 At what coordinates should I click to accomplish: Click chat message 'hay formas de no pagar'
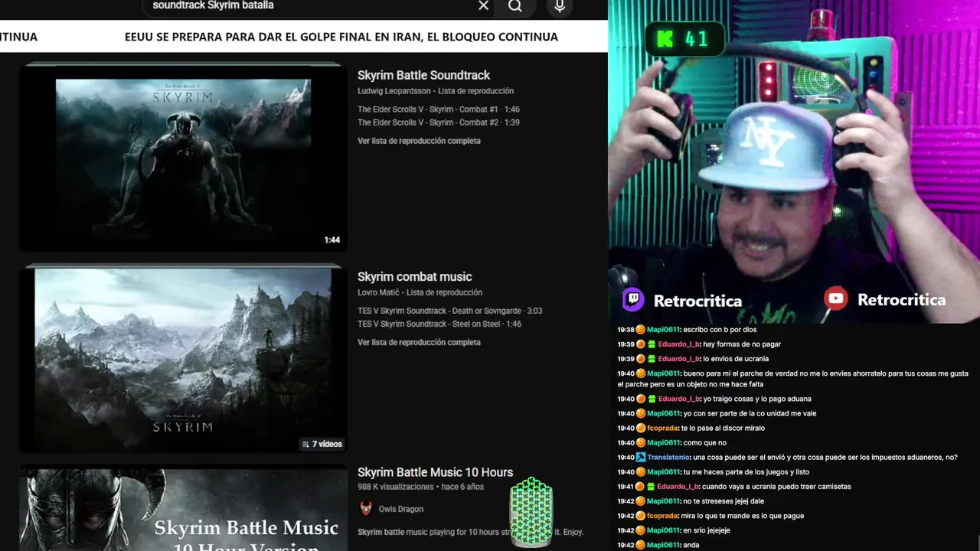click(742, 344)
